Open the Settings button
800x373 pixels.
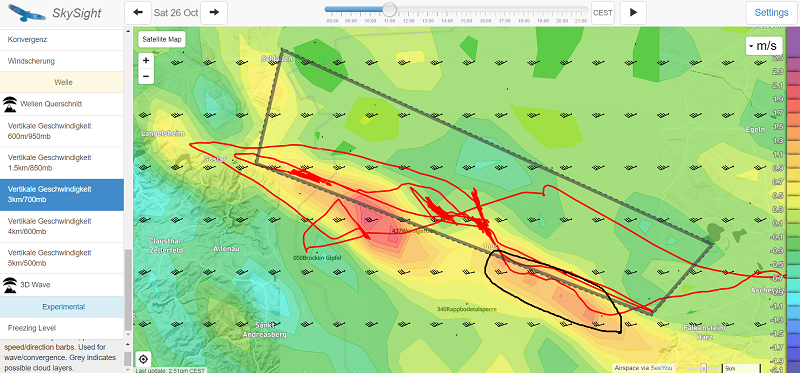click(771, 13)
